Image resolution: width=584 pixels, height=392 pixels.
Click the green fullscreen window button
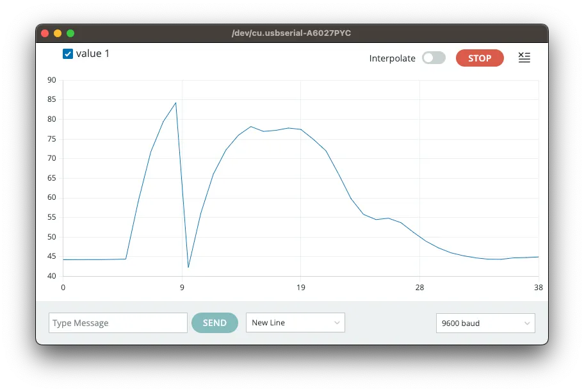click(x=70, y=33)
